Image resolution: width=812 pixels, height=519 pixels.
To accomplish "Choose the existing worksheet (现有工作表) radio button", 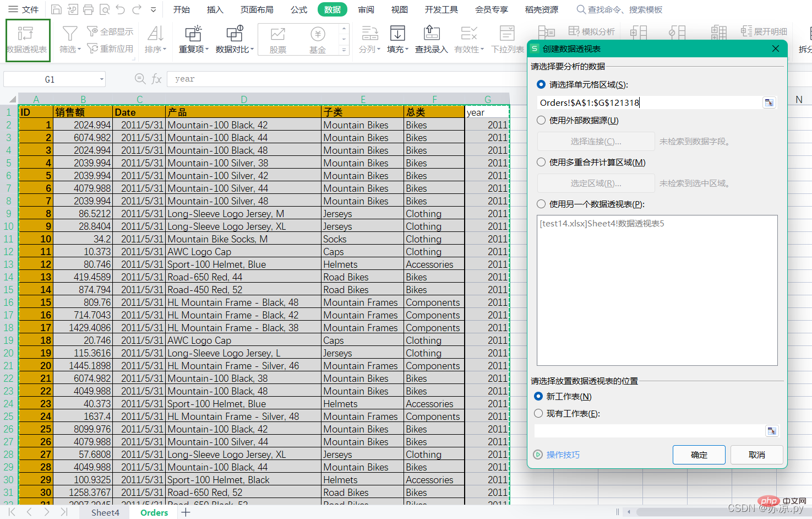I will [x=538, y=413].
